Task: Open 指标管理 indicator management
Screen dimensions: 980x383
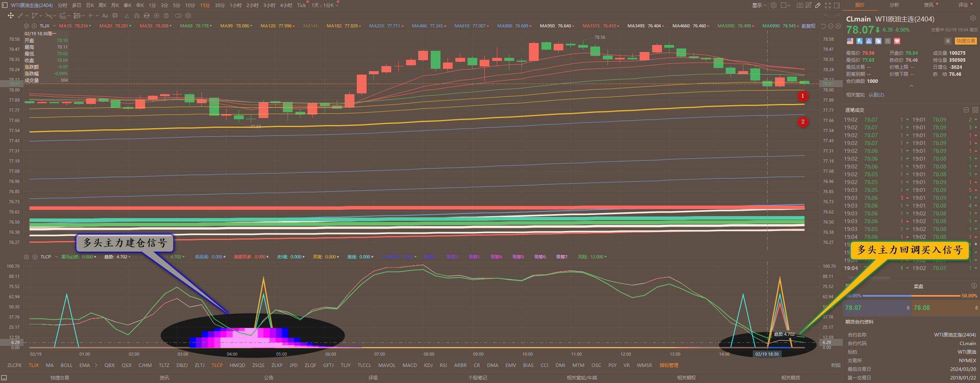Action: [669, 365]
